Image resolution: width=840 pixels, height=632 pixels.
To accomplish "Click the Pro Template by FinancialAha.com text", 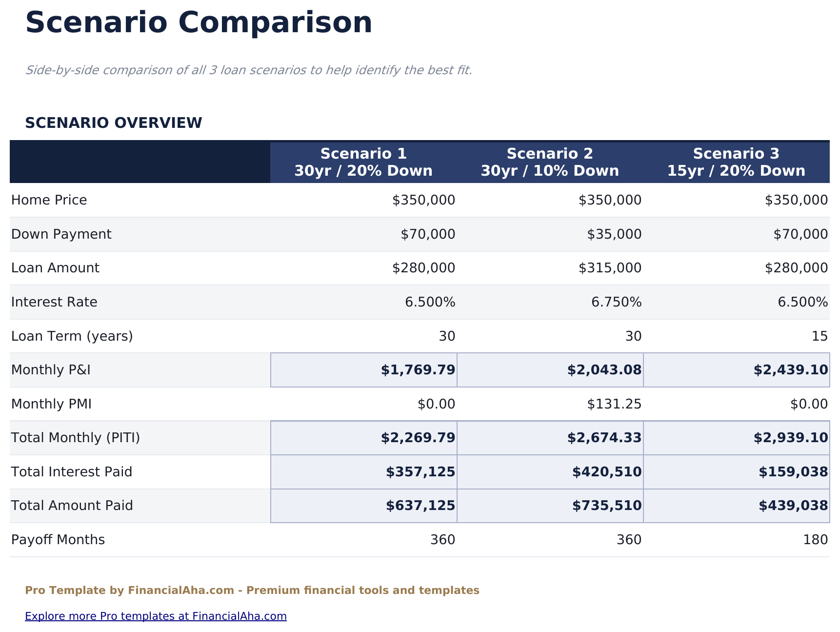I will click(251, 590).
